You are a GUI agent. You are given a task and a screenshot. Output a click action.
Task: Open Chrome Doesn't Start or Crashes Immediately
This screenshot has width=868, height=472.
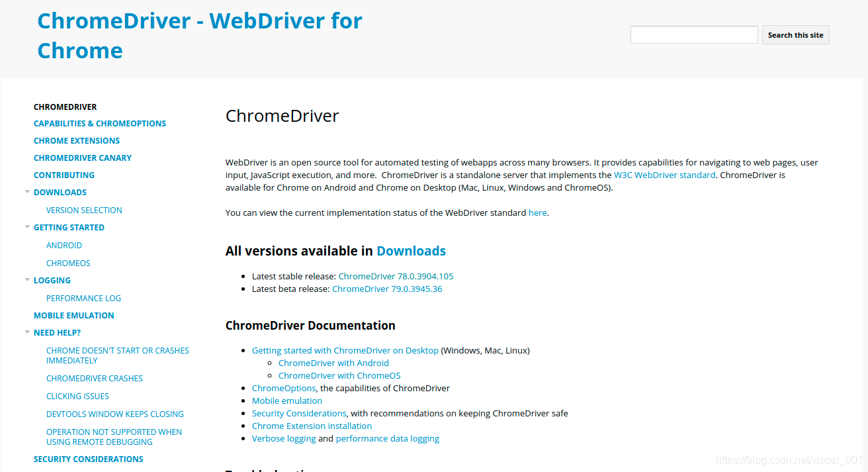tap(118, 355)
